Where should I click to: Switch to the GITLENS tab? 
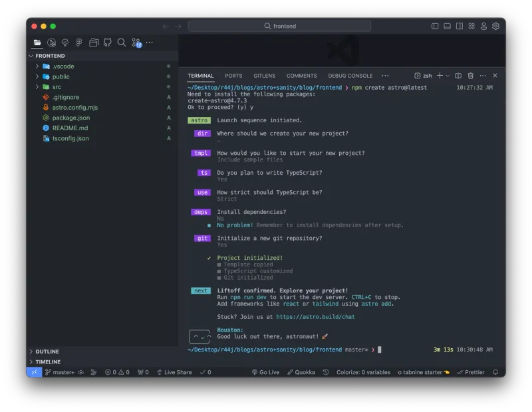pos(264,76)
